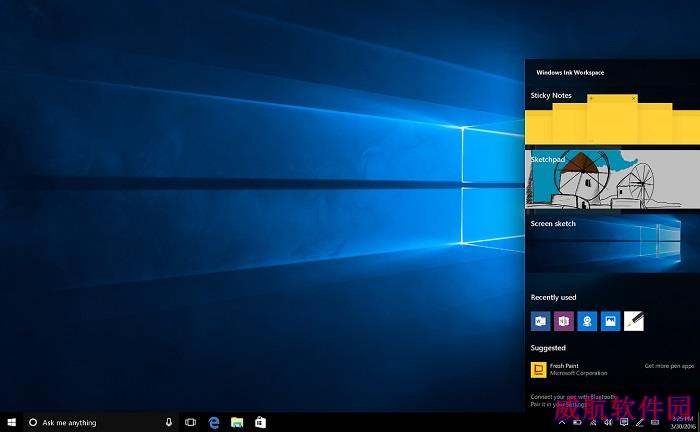700x432 pixels.
Task: Activate the Cortana microphone icon
Action: 169,422
